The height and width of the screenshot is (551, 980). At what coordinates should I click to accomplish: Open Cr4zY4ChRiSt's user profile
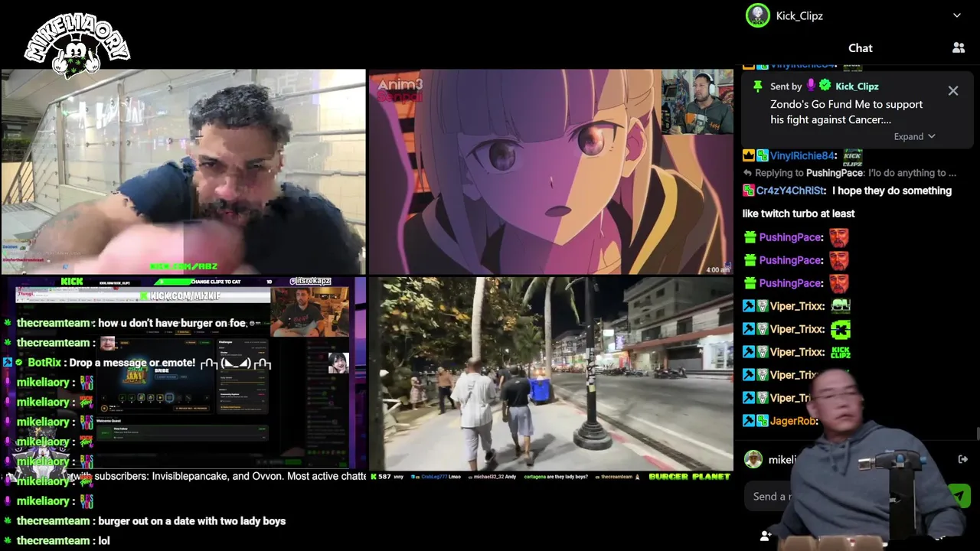point(791,191)
